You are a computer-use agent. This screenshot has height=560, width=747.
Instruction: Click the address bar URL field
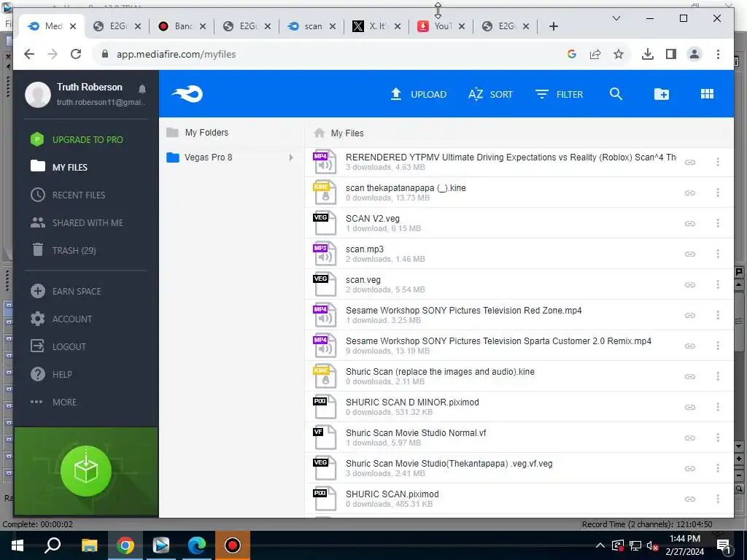[329, 54]
